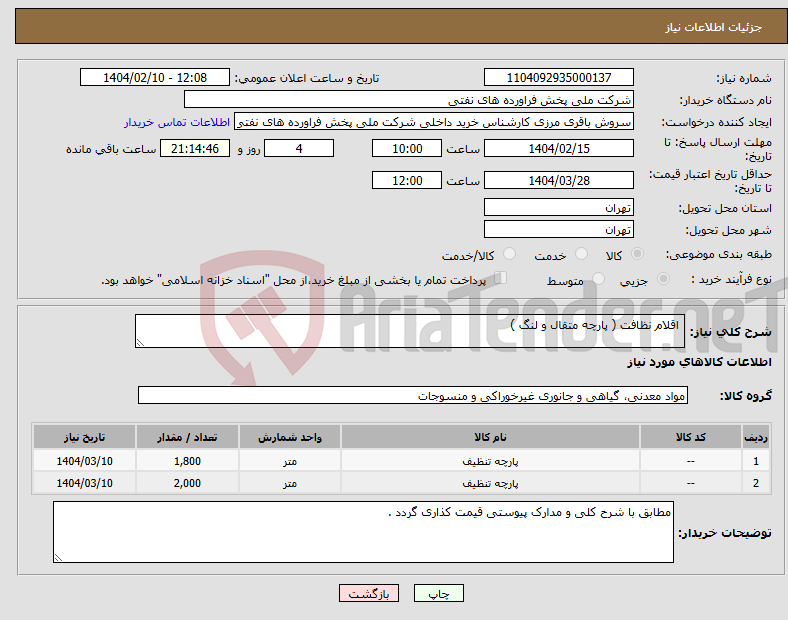Click the response deadline date 1404/02/15
Viewport: 788px width, 620px height.
pos(558,148)
